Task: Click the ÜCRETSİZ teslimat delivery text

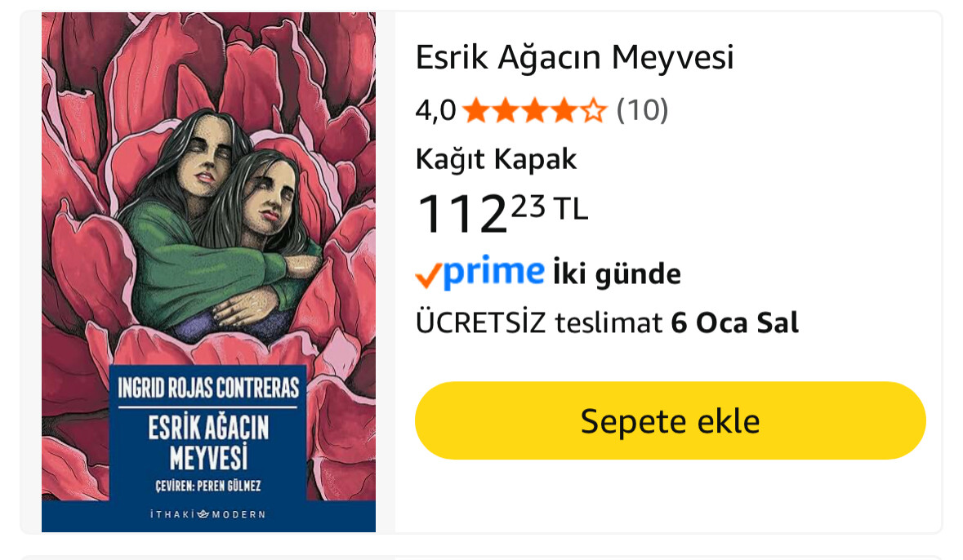Action: point(539,323)
